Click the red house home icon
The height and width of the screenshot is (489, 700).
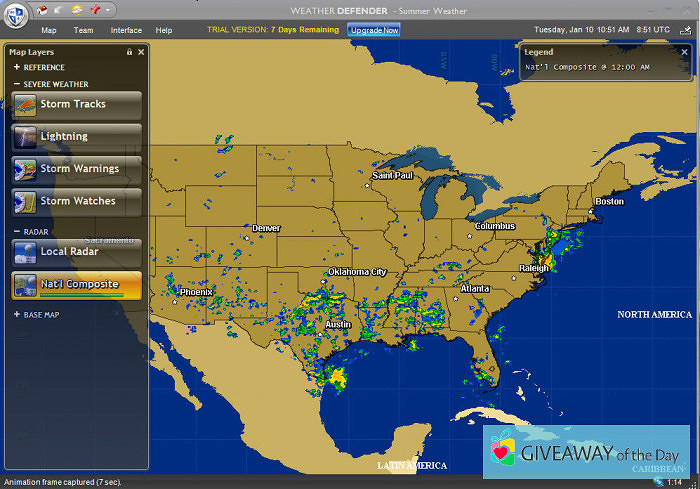(42, 10)
